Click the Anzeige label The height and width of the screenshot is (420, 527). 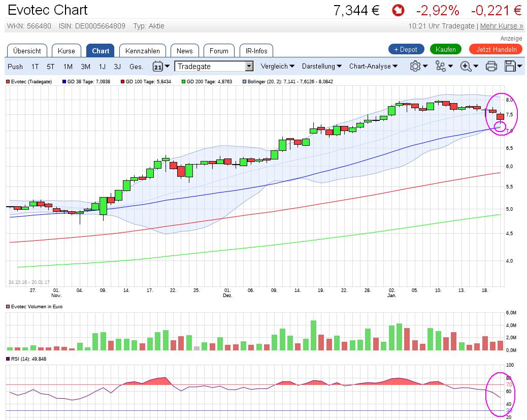coord(511,38)
